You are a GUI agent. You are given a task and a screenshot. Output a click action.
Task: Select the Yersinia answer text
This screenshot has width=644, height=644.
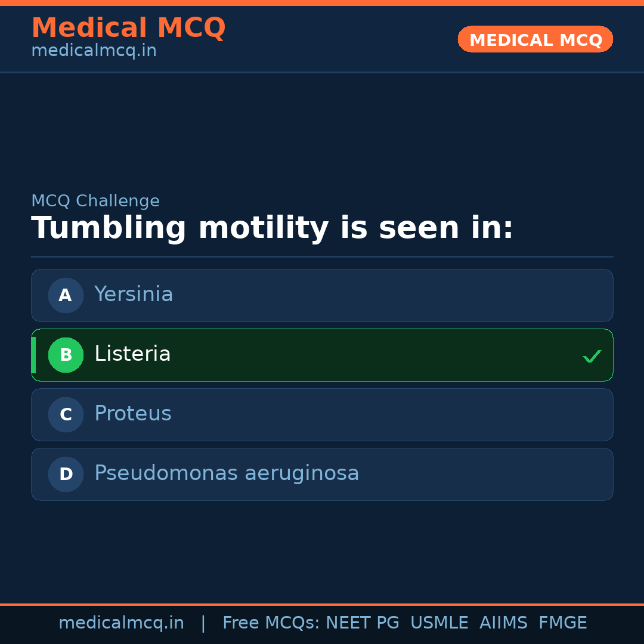[134, 295]
